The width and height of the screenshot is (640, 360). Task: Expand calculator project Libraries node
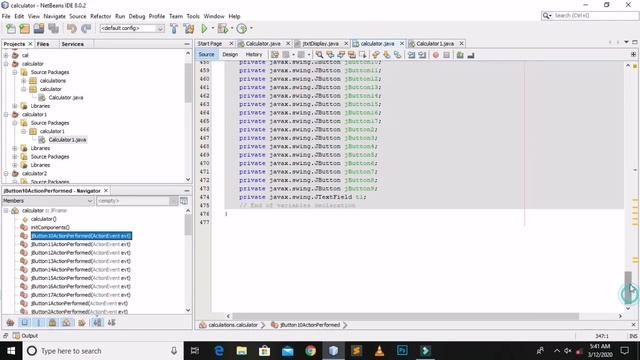click(15, 106)
